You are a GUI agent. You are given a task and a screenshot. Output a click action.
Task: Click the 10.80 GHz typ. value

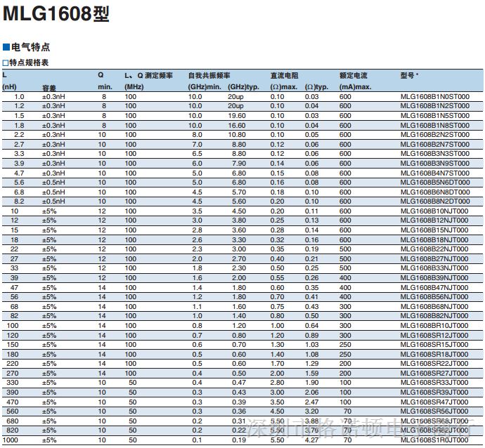(x=237, y=135)
